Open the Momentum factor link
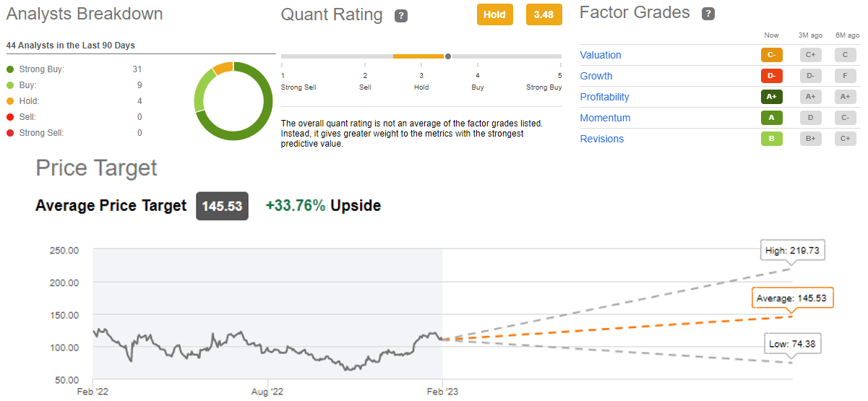 coord(605,118)
